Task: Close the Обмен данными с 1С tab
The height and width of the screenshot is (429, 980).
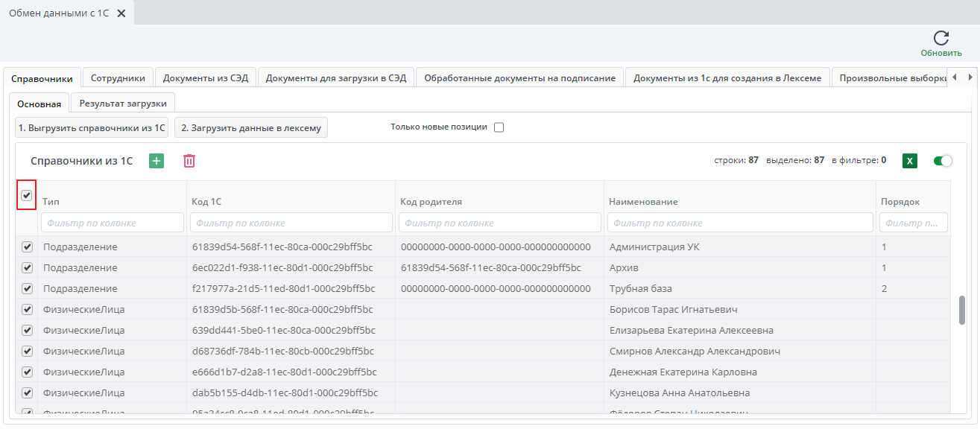Action: (121, 13)
